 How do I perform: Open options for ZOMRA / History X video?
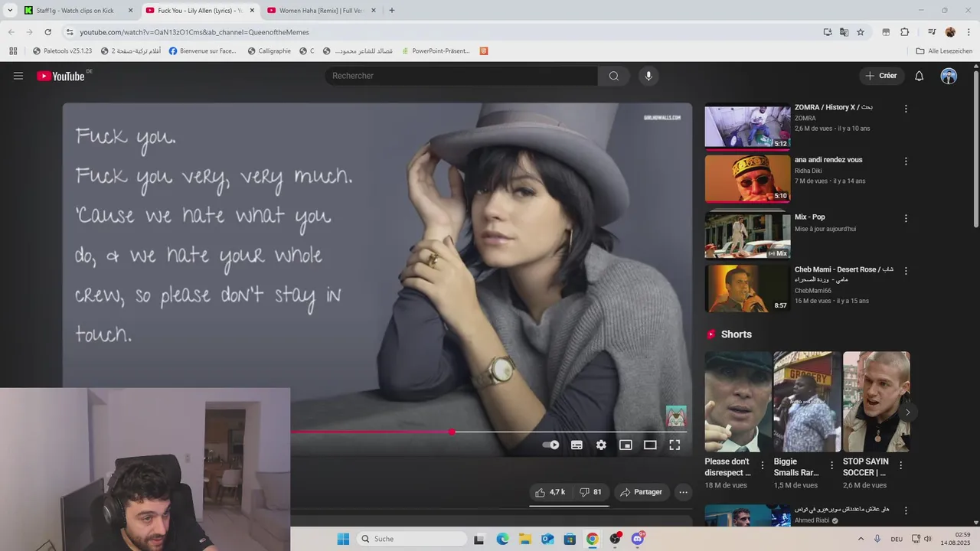point(906,109)
